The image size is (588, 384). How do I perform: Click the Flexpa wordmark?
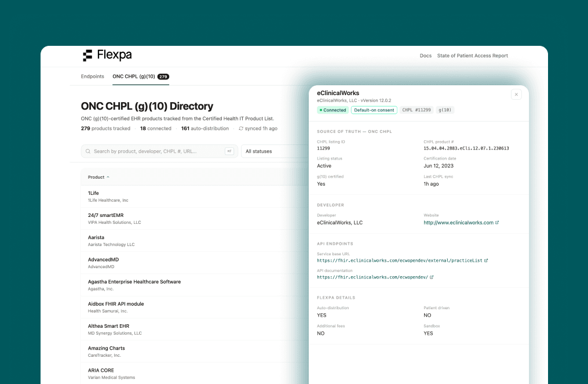(x=114, y=55)
